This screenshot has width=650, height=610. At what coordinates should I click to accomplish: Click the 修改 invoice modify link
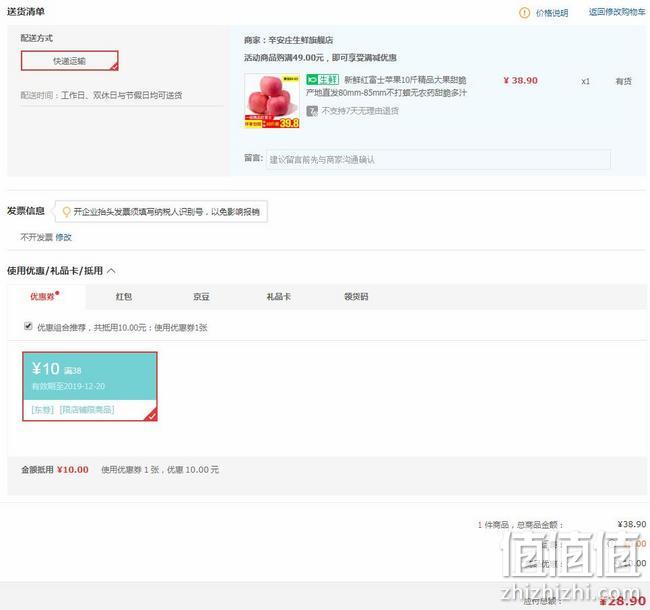click(x=63, y=237)
